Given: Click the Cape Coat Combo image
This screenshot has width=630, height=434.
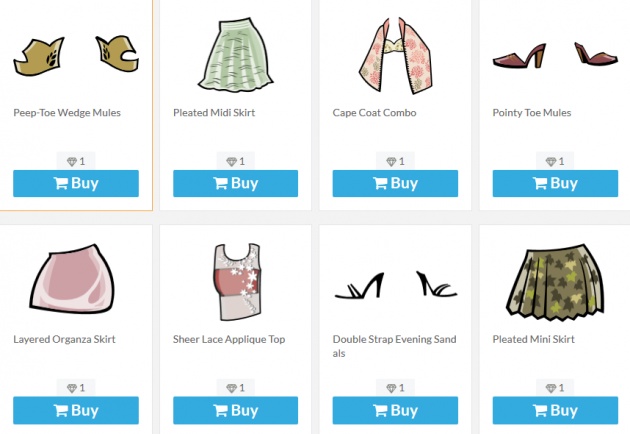Looking at the screenshot, I should coord(395,55).
